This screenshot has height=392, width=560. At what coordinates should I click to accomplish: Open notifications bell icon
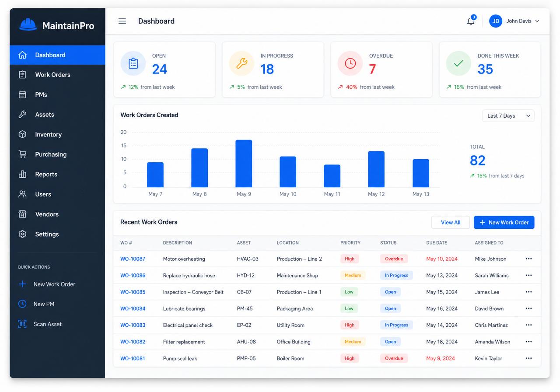tap(471, 21)
